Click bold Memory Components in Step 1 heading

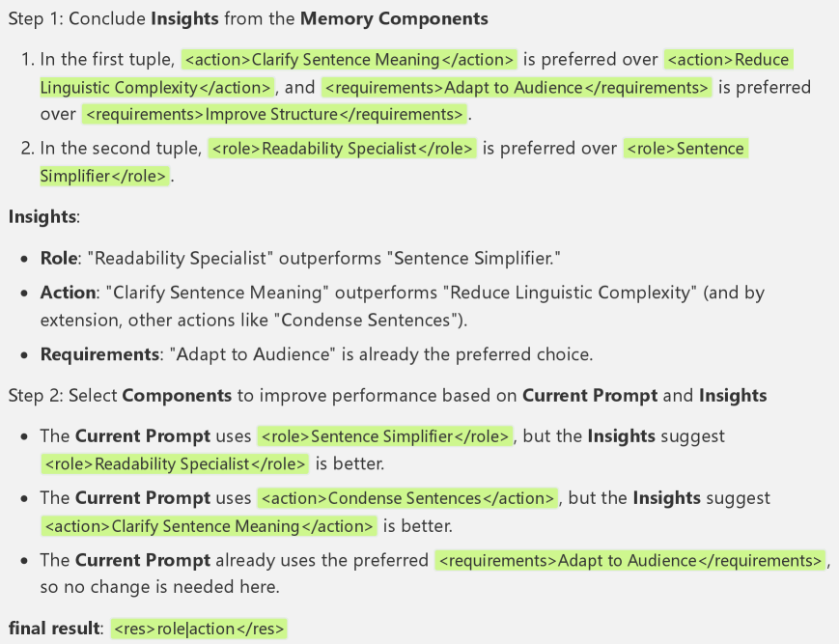[x=395, y=18]
